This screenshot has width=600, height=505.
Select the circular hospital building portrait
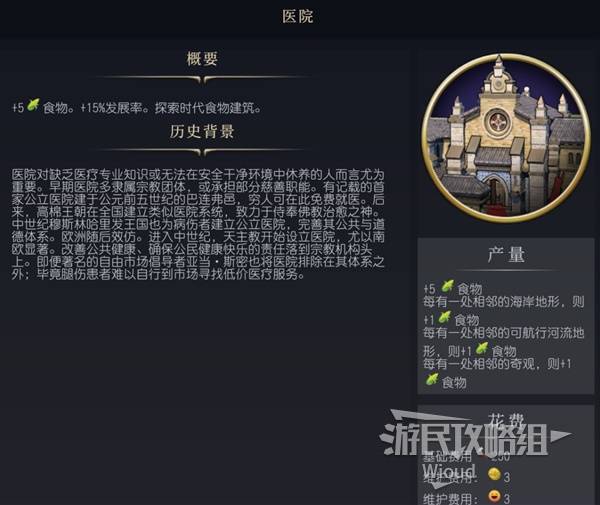tap(506, 138)
